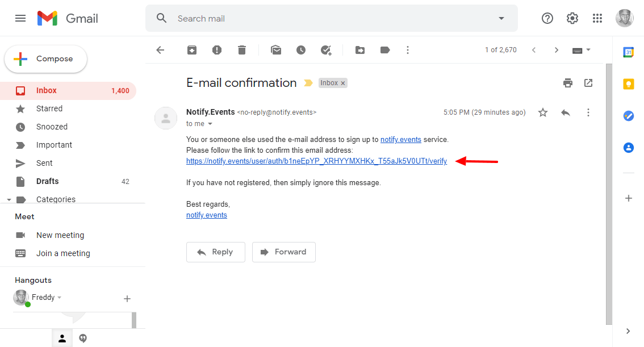Report the message as spam

pyautogui.click(x=217, y=50)
